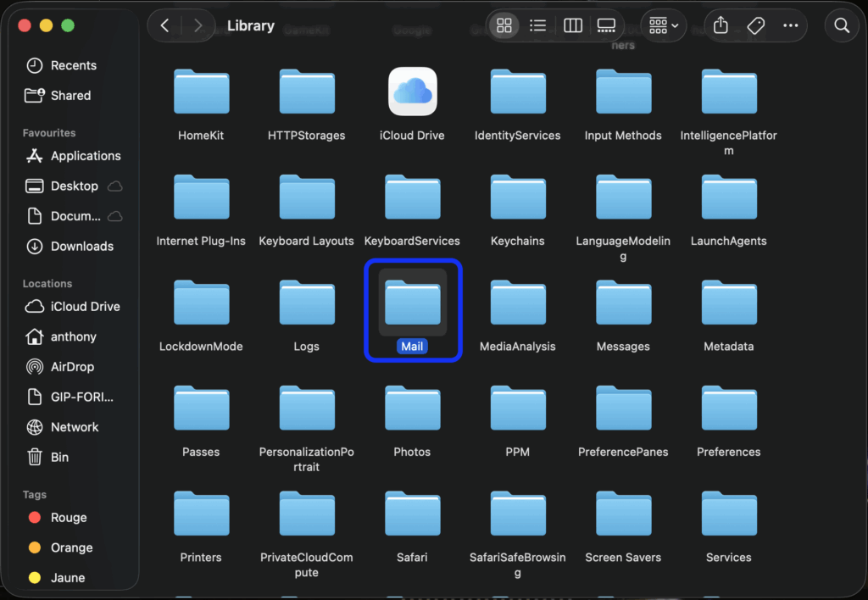Click the Orange tag dot

coord(35,547)
